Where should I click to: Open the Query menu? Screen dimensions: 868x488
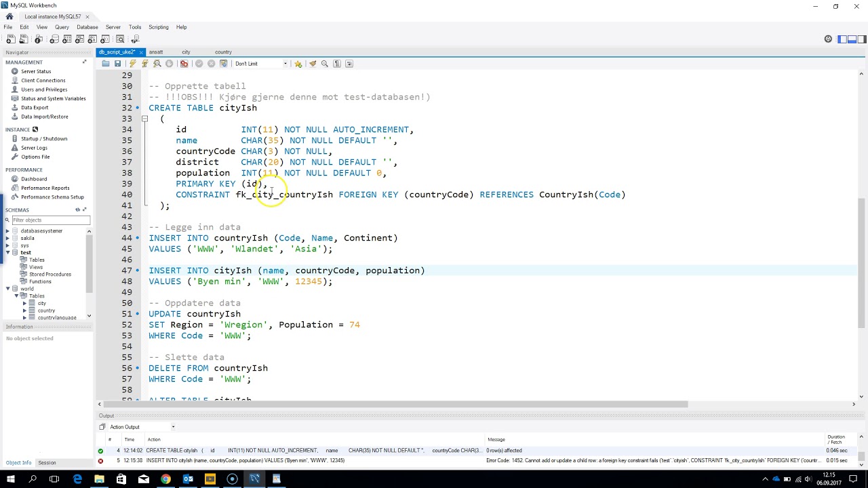[x=62, y=27]
